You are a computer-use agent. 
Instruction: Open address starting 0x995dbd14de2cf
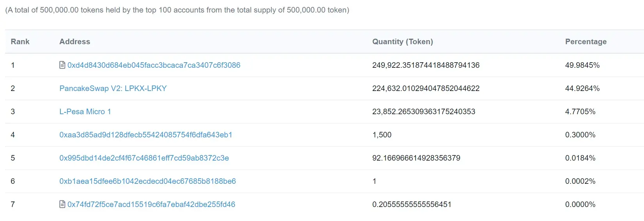(x=144, y=158)
